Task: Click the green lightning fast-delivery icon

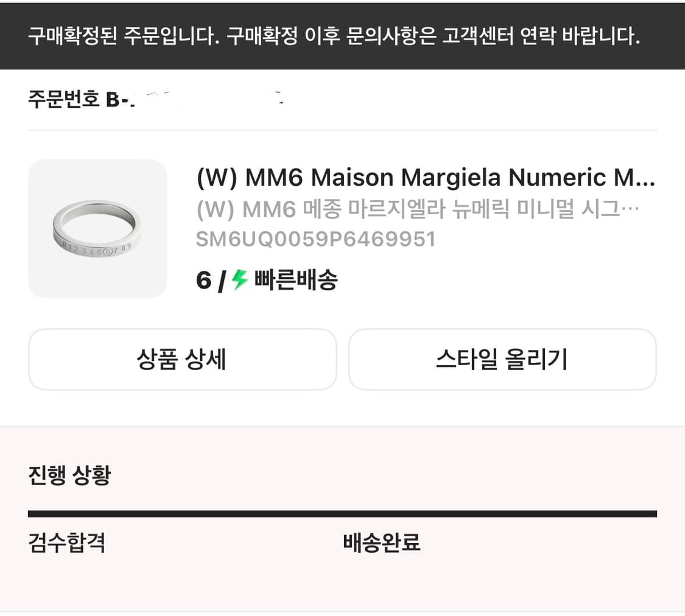Action: (237, 279)
